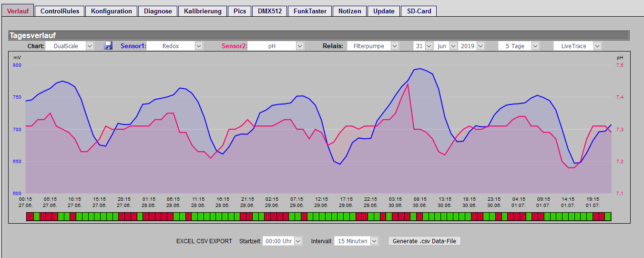Open the Startzeit 00:00 Uhr dropdown
644x258 pixels.
point(283,241)
